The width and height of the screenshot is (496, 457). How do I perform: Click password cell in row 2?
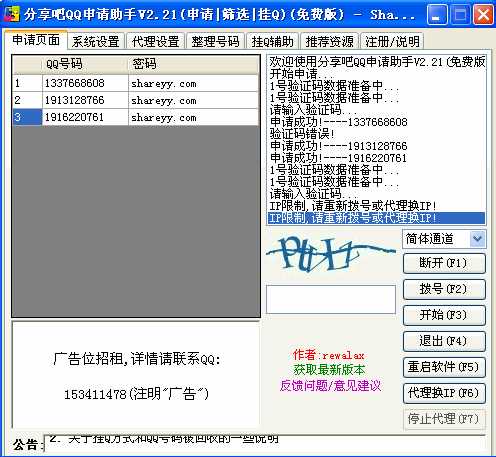(193, 100)
